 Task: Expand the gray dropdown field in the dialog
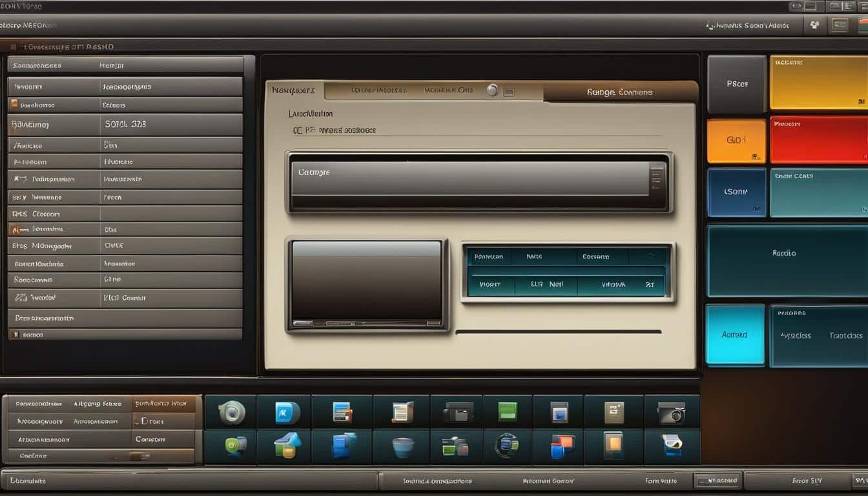pyautogui.click(x=470, y=179)
